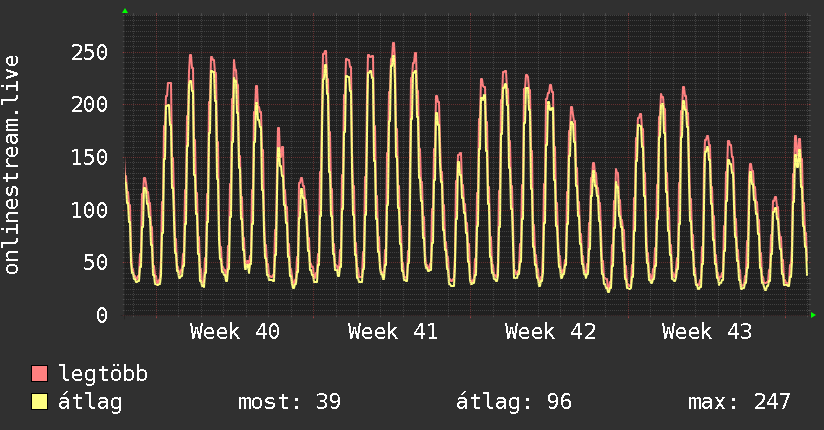Click the onlinestream.live vertical axis title
The image size is (824, 430).
coord(11,165)
